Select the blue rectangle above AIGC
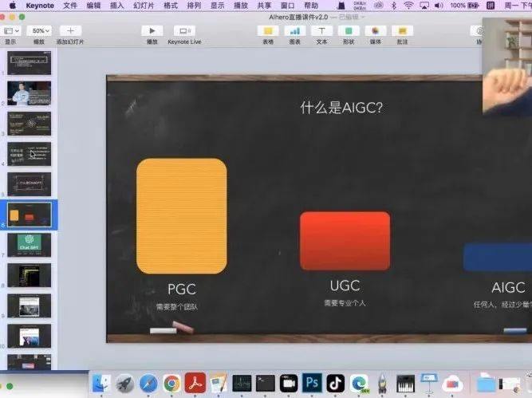This screenshot has height=398, width=532. point(498,257)
